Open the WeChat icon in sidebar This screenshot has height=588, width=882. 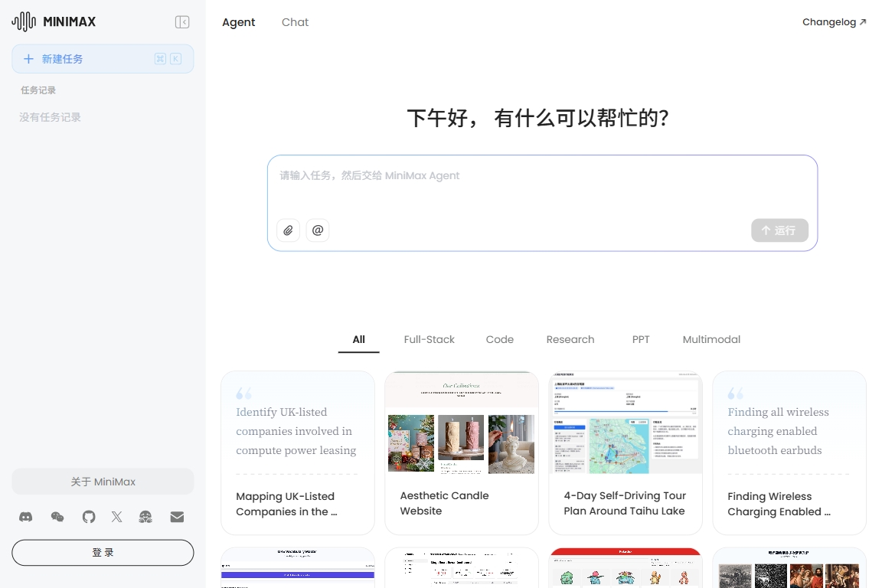point(57,517)
